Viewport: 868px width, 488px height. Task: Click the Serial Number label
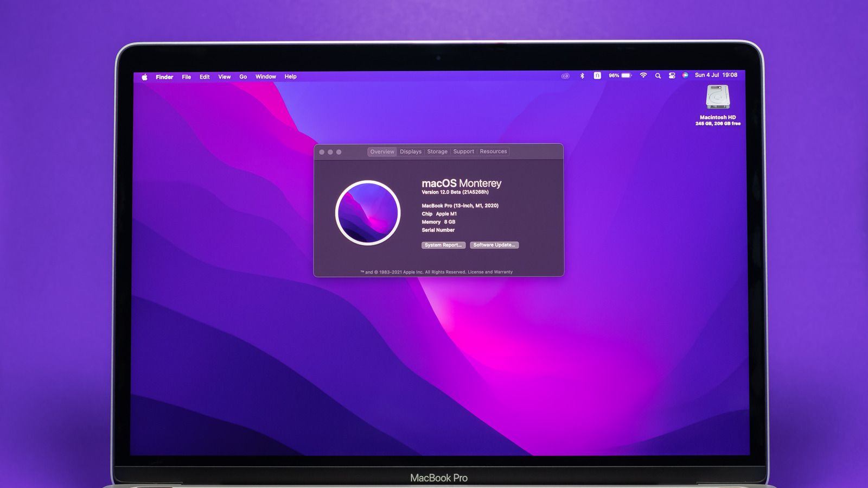point(438,230)
